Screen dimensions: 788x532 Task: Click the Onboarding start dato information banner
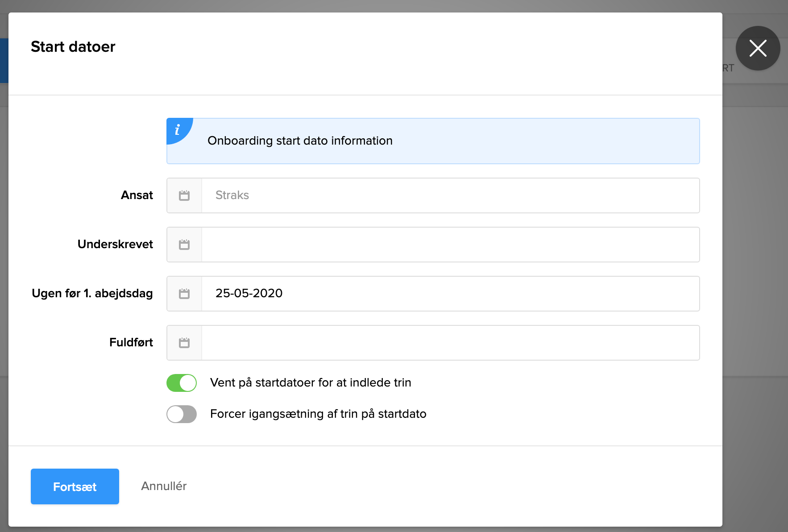[433, 141]
